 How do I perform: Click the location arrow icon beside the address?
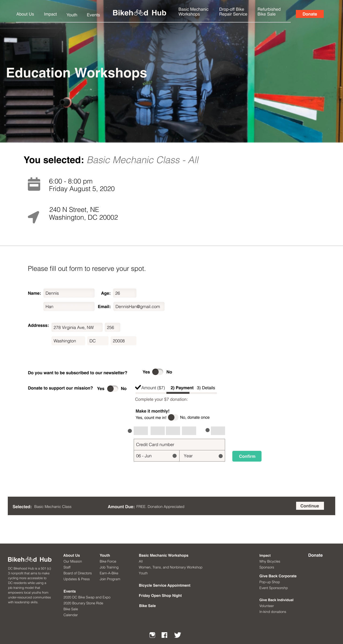pyautogui.click(x=34, y=217)
